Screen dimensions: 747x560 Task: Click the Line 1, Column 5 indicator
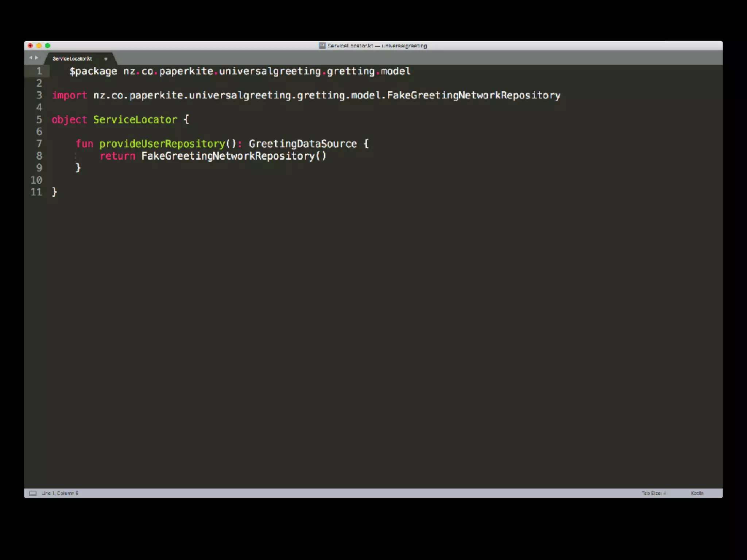click(x=60, y=493)
